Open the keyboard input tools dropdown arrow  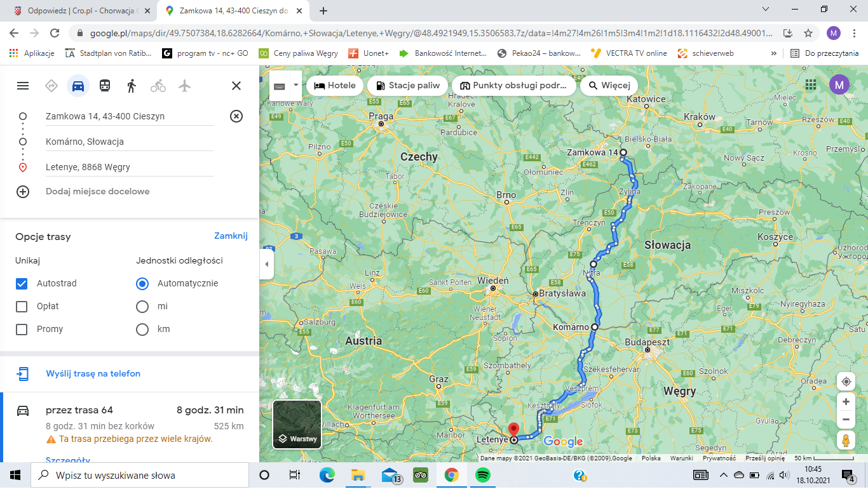[x=295, y=84]
